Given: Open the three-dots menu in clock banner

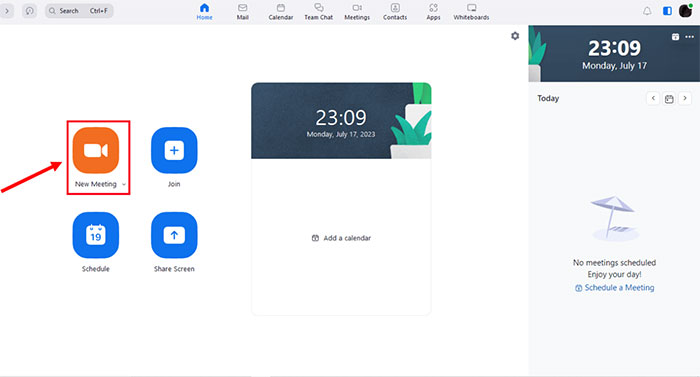Looking at the screenshot, I should coord(690,37).
